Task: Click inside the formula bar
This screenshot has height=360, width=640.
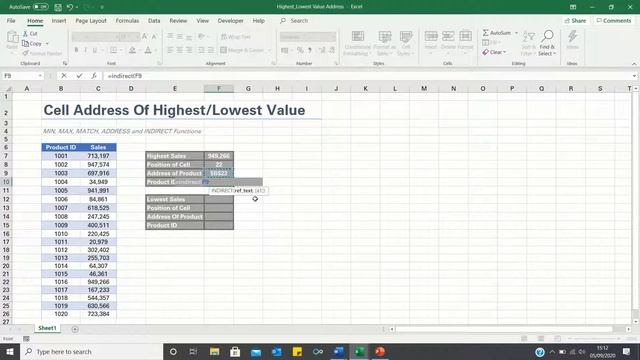Action: pos(367,76)
